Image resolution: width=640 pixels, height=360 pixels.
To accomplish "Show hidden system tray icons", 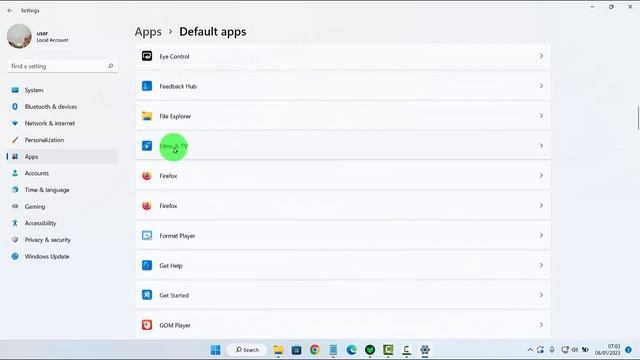I will [530, 350].
